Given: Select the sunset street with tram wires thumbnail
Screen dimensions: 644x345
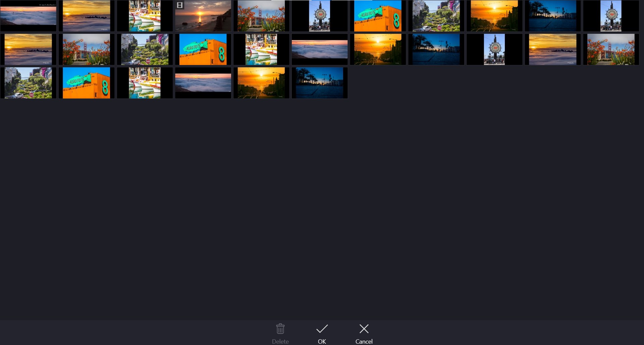Looking at the screenshot, I should (x=494, y=15).
